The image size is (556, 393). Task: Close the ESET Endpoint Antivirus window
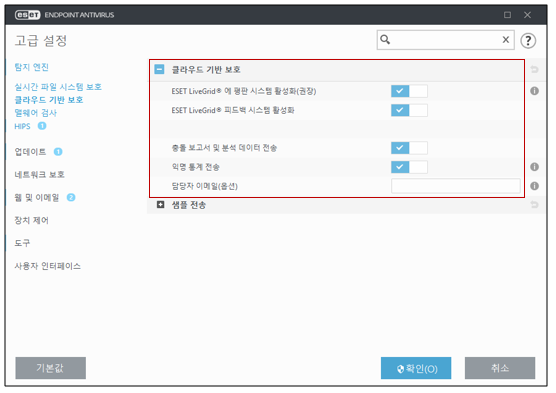click(527, 15)
